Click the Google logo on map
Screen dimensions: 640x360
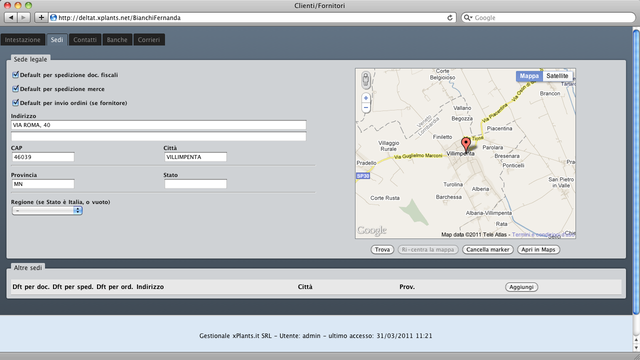372,231
